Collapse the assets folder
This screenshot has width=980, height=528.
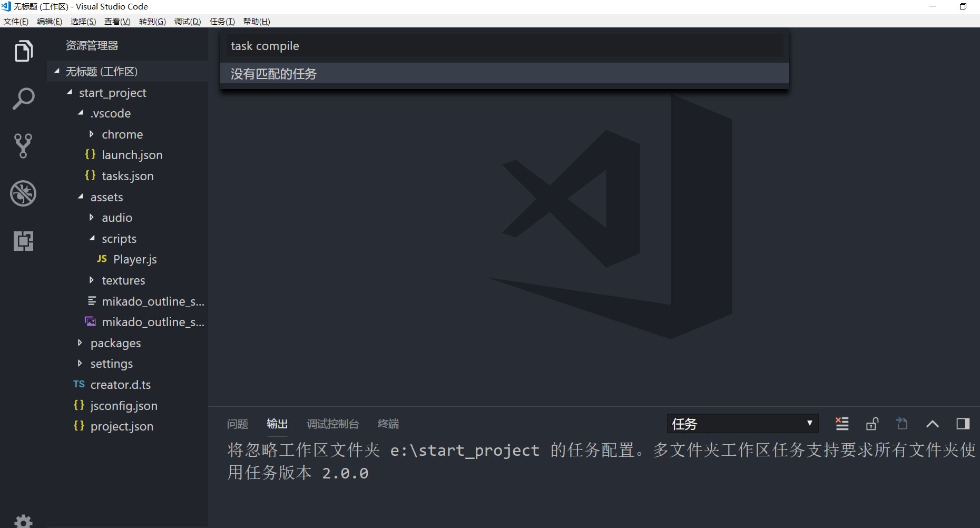[128, 197]
